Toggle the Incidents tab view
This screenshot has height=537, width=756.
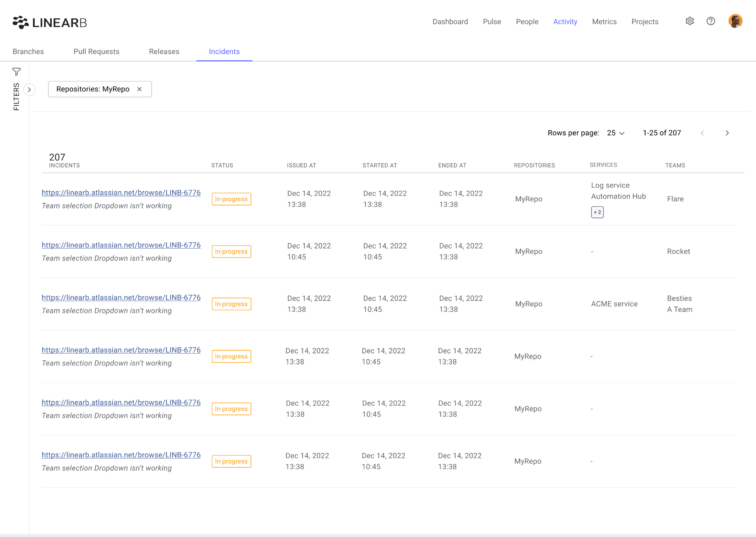coord(224,51)
